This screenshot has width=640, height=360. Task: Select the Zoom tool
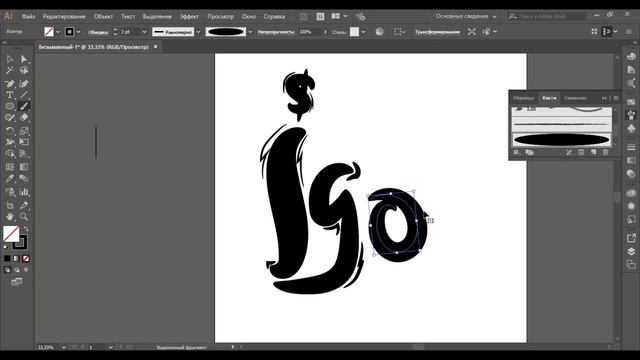point(24,217)
